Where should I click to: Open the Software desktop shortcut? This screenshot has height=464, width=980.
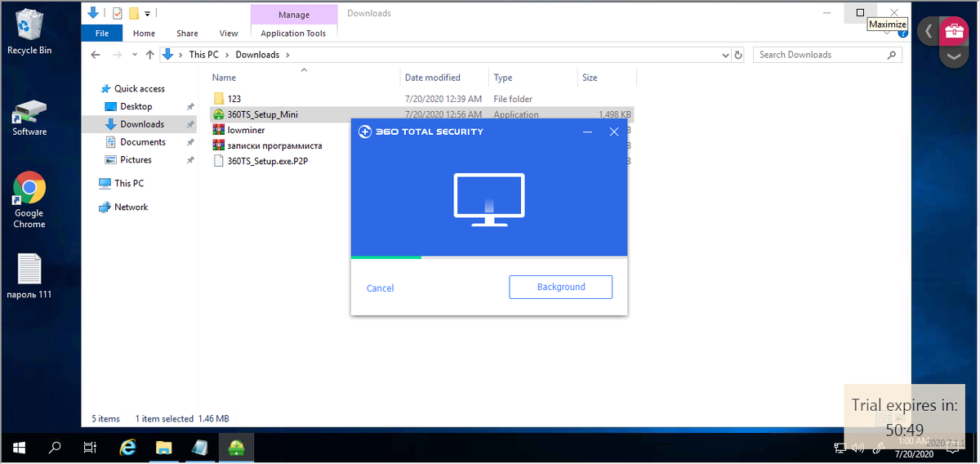(29, 118)
